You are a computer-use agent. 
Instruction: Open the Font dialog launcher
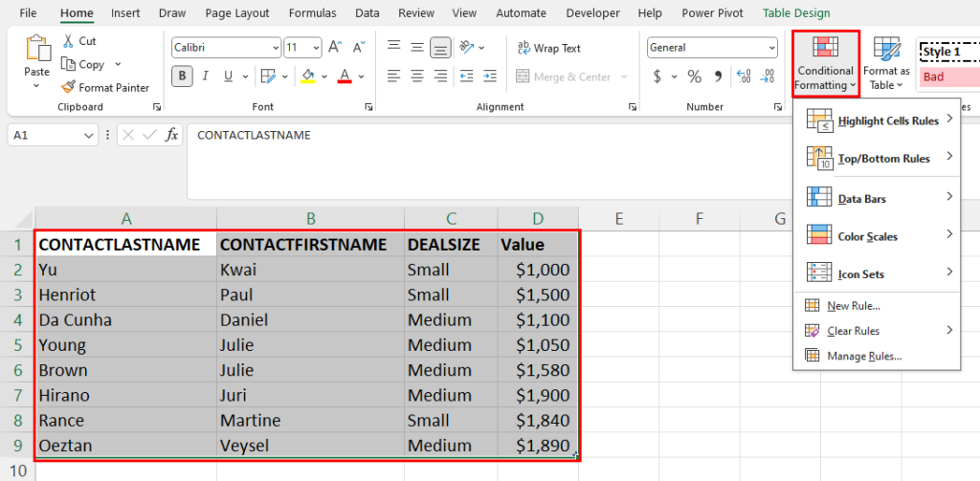369,107
